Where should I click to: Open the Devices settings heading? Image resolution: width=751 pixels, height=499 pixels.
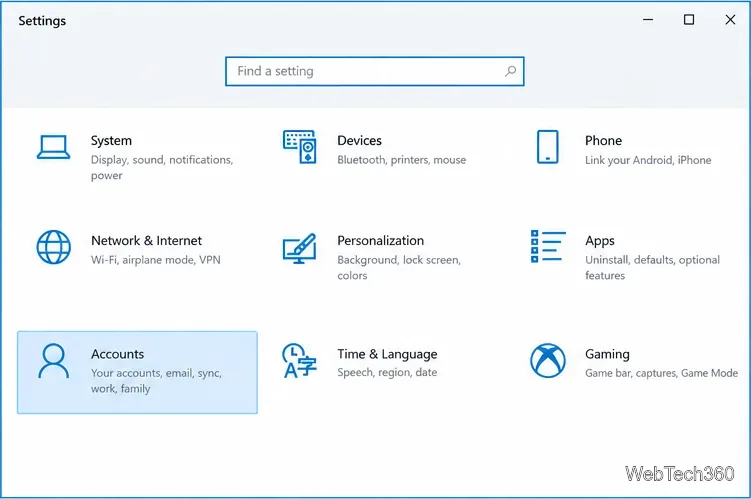(x=359, y=141)
